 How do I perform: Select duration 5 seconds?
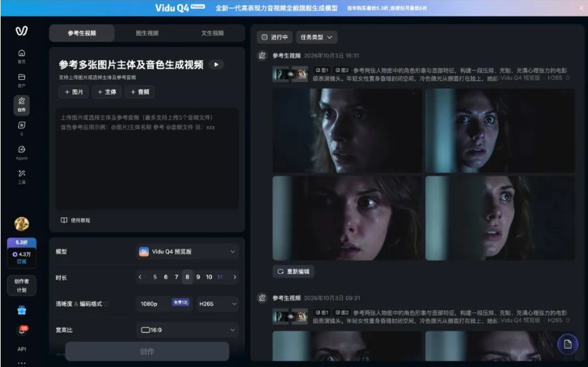tap(155, 277)
